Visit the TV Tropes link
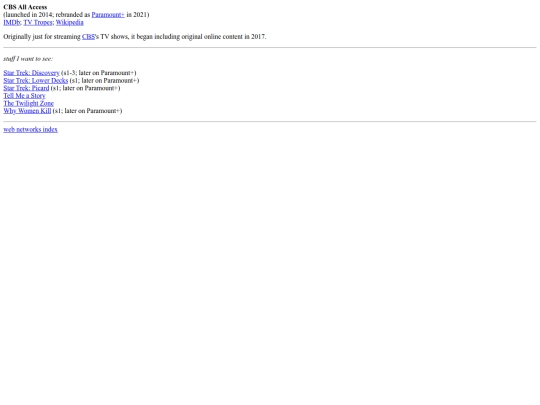The image size is (540, 405). point(38,22)
